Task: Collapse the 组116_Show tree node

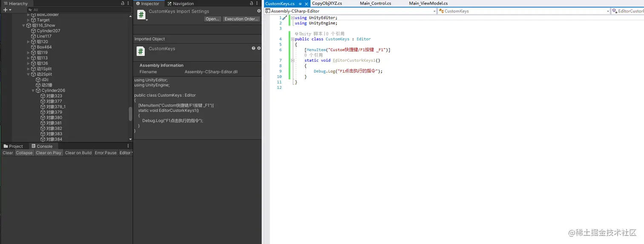Action: point(24,26)
